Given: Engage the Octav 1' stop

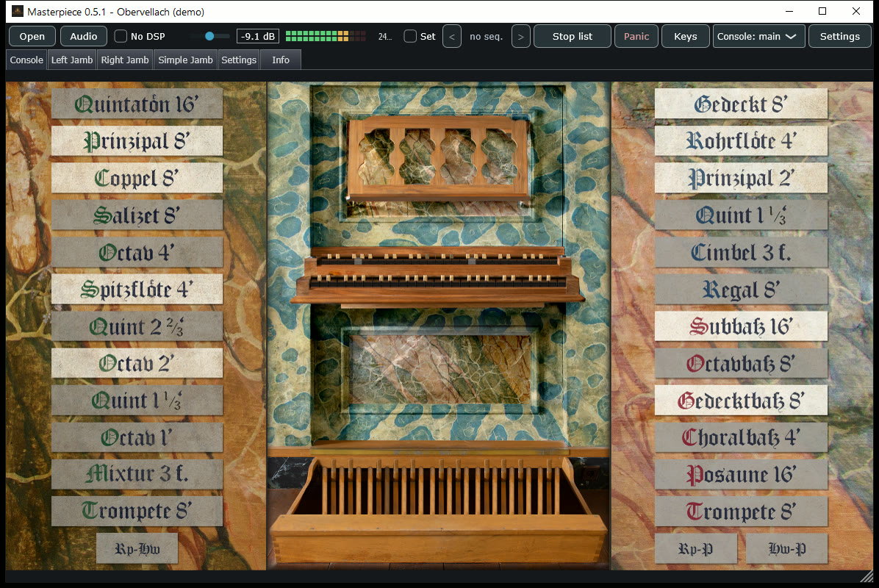Looking at the screenshot, I should point(137,437).
